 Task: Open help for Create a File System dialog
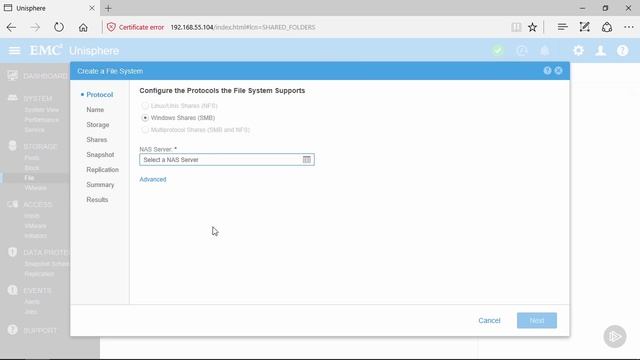tap(547, 71)
